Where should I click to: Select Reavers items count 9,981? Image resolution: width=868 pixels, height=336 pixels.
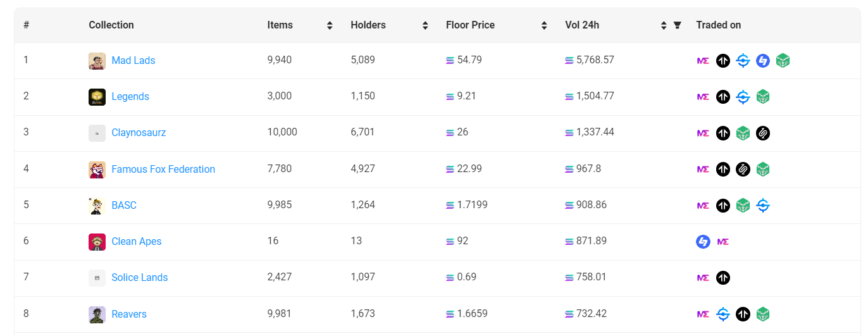280,314
